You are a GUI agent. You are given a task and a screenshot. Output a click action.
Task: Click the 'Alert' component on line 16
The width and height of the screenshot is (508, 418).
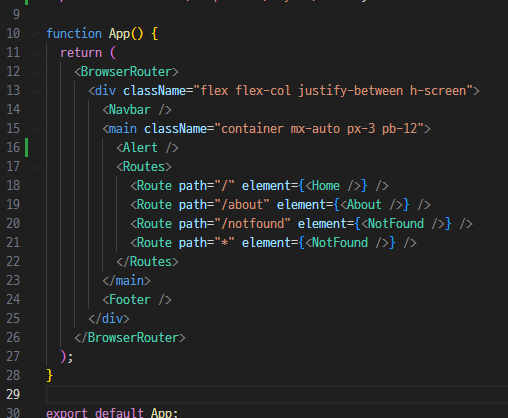click(140, 148)
